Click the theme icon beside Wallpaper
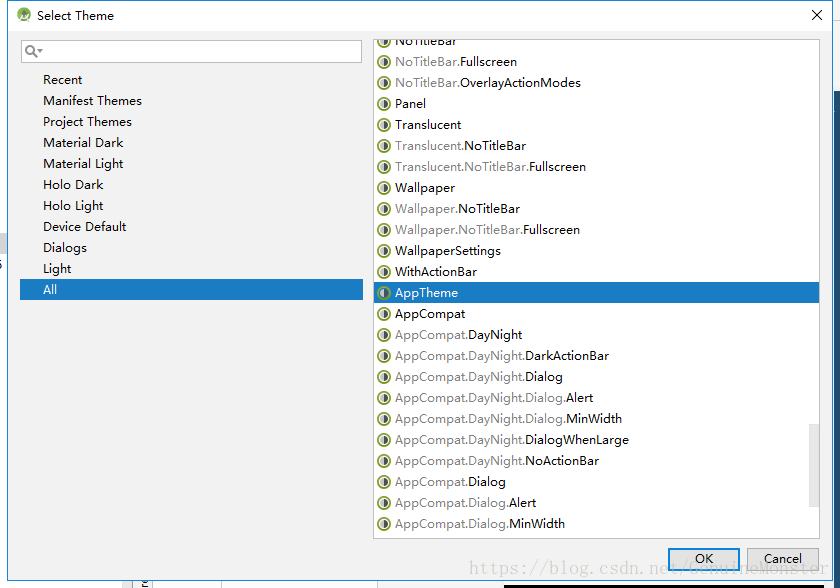The height and width of the screenshot is (588, 840). coord(384,188)
